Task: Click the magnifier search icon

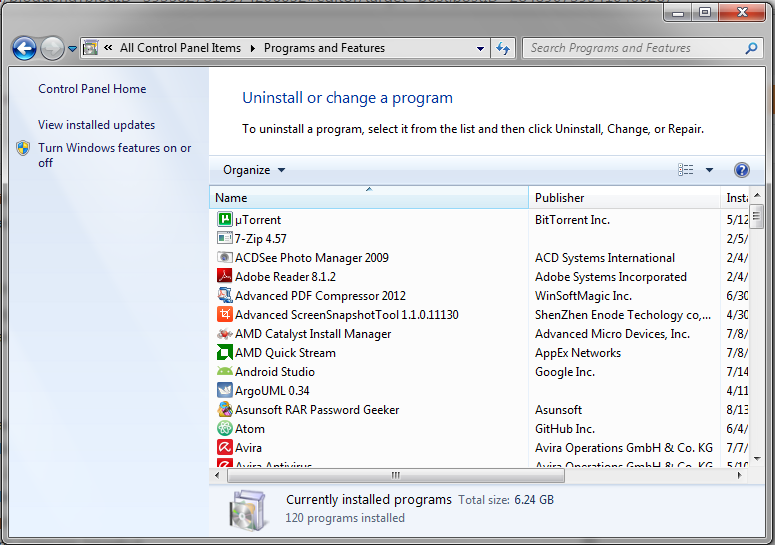Action: tap(751, 48)
